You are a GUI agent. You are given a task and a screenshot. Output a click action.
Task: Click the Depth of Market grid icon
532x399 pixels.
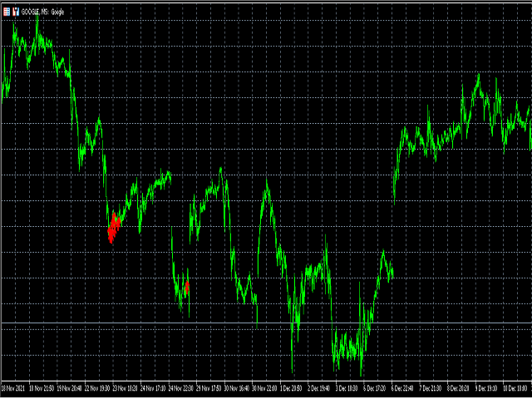pyautogui.click(x=7, y=12)
